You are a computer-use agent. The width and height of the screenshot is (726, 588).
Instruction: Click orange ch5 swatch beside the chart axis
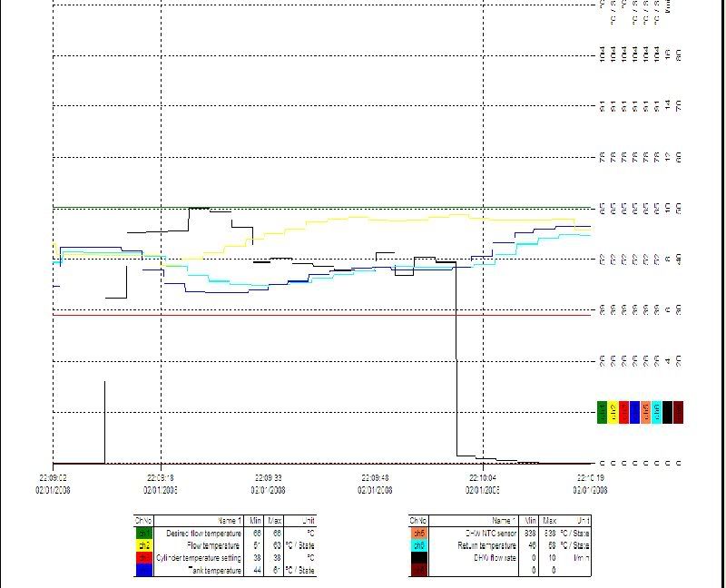[x=645, y=413]
